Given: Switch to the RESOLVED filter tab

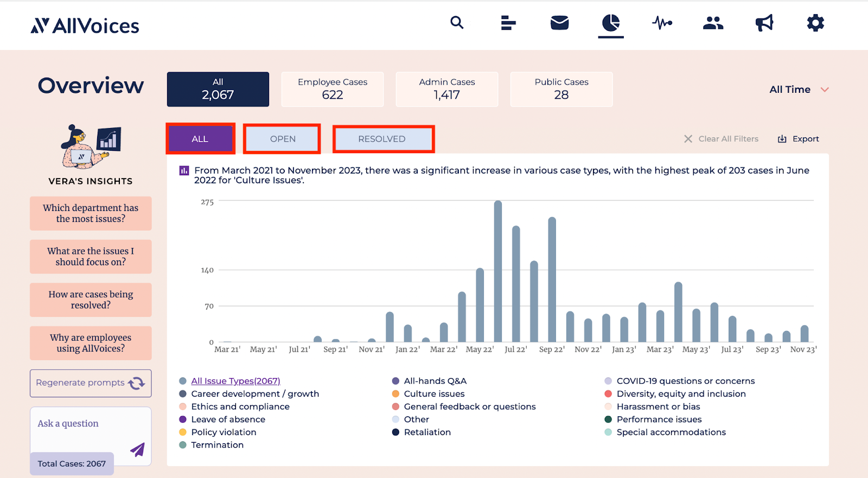Looking at the screenshot, I should click(x=382, y=139).
